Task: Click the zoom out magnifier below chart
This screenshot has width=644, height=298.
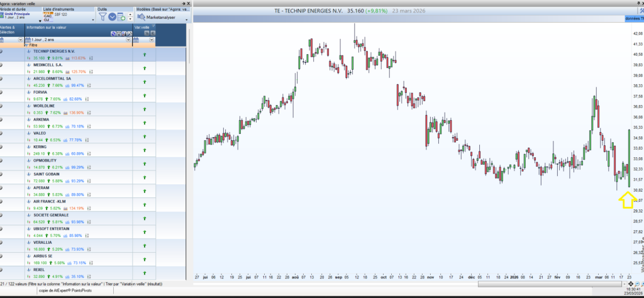Action: 637,284
